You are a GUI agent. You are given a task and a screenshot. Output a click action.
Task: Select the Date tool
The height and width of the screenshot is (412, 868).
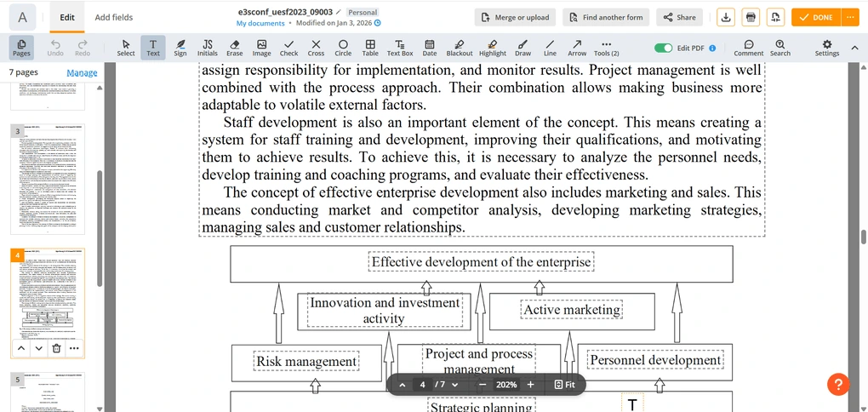tap(429, 48)
